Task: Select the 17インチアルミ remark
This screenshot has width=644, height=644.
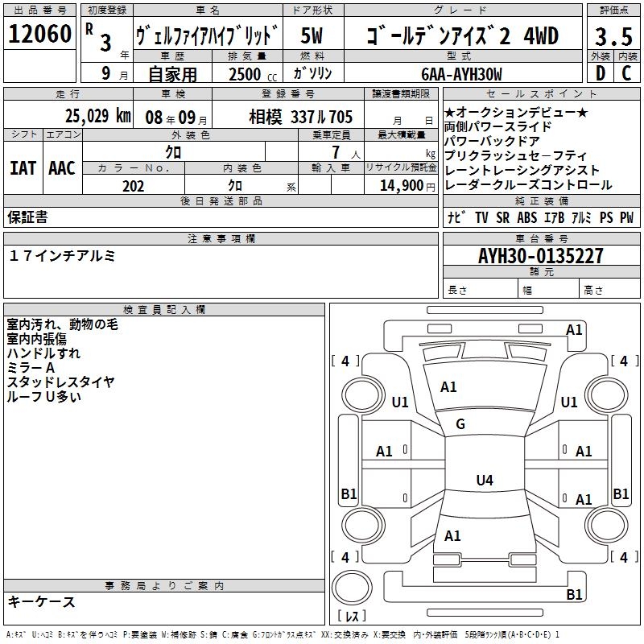Action: (x=63, y=256)
